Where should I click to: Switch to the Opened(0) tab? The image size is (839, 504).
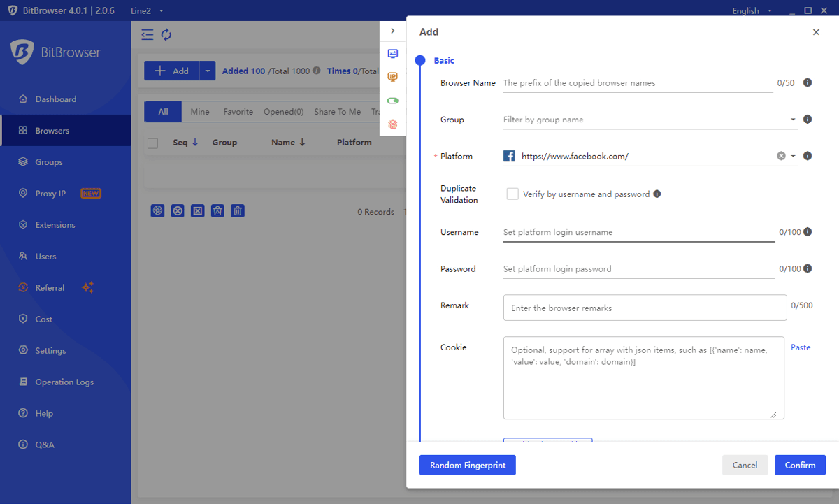(284, 112)
